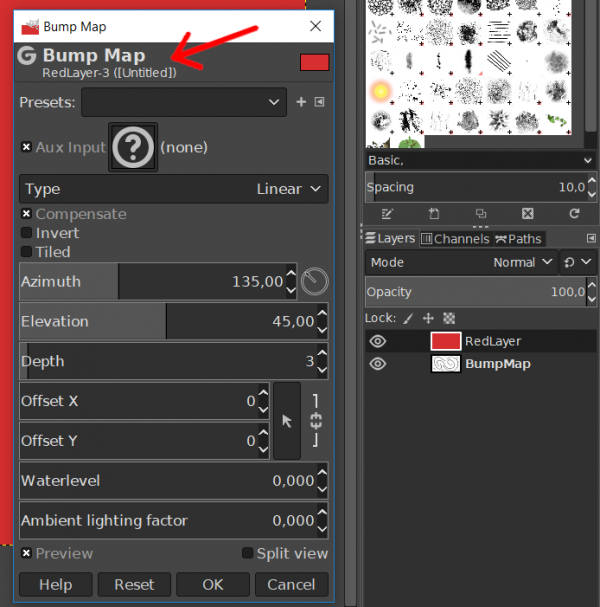Click the Reset button
This screenshot has width=600, height=607.
tap(134, 585)
